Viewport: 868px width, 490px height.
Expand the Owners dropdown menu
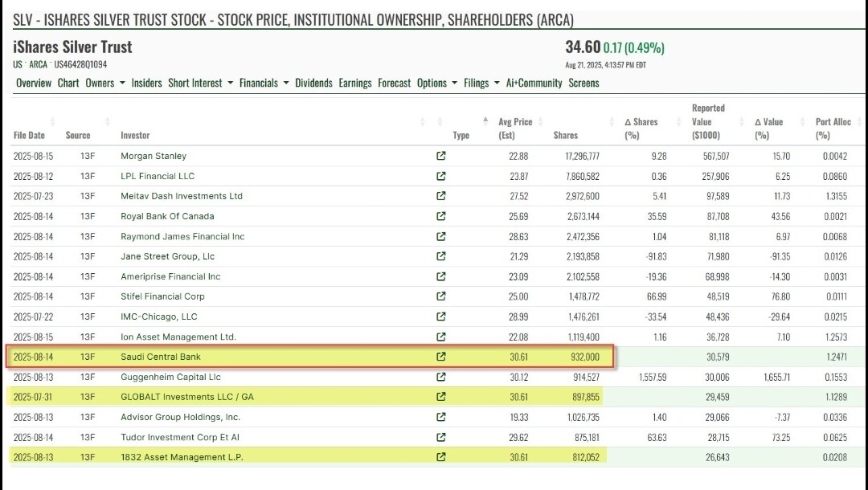pyautogui.click(x=105, y=83)
